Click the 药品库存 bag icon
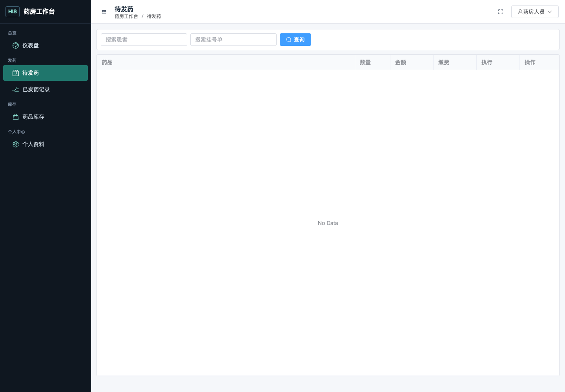Screen dimensions: 565x392 (x=16, y=117)
